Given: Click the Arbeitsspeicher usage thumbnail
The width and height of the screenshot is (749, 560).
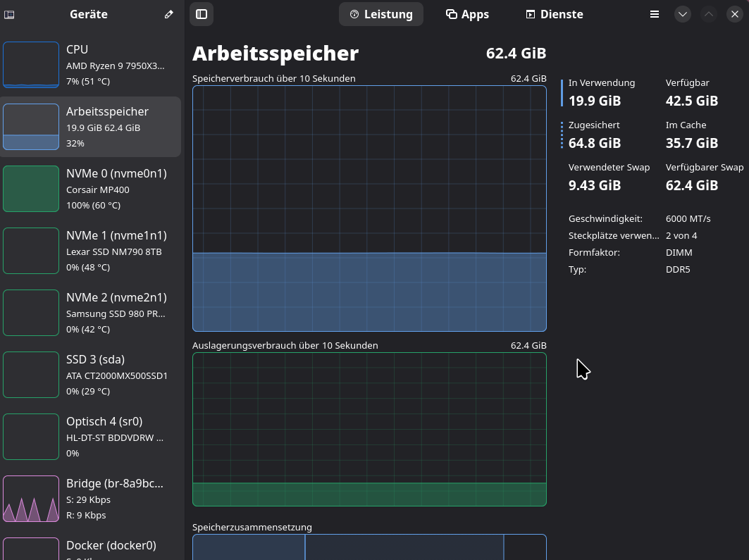Looking at the screenshot, I should (31, 127).
